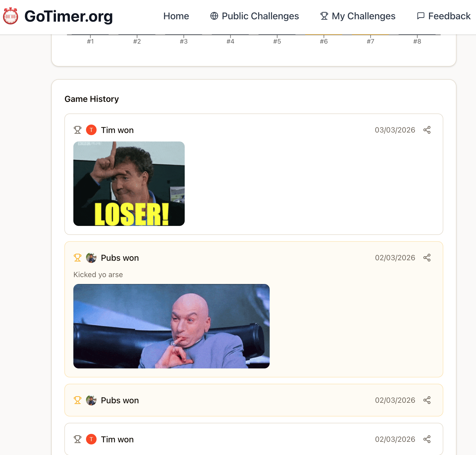The width and height of the screenshot is (476, 455).
Task: Open the Home menu item
Action: 176,16
